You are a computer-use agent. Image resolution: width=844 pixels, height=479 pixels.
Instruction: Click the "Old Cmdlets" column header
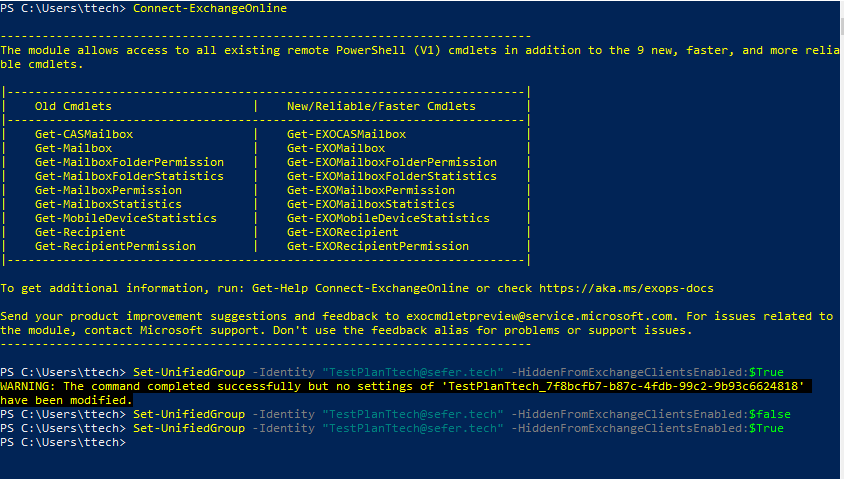click(x=73, y=106)
